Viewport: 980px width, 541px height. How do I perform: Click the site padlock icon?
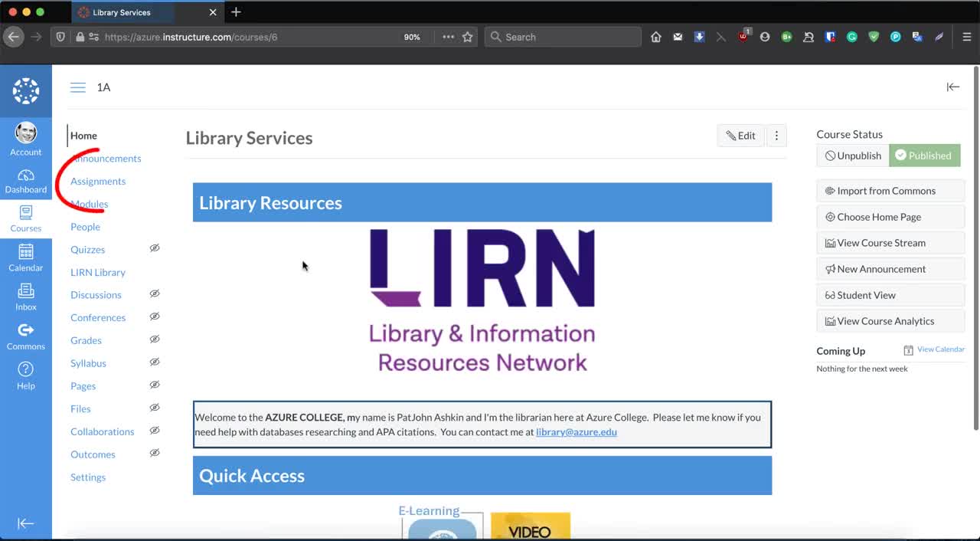(80, 37)
